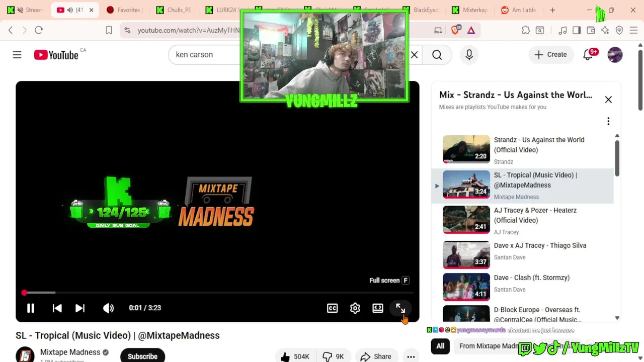Open Mixtape Madness channel name link

click(x=70, y=352)
